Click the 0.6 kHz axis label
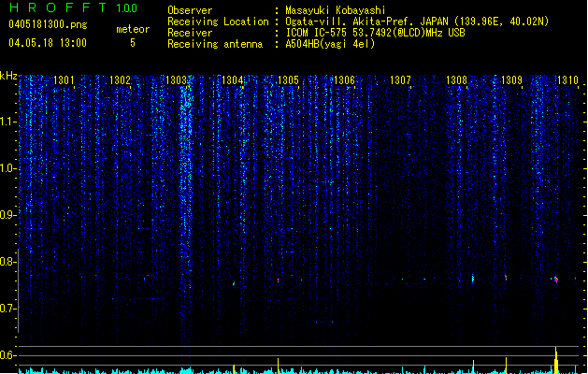This screenshot has height=374, width=588. [x=7, y=355]
